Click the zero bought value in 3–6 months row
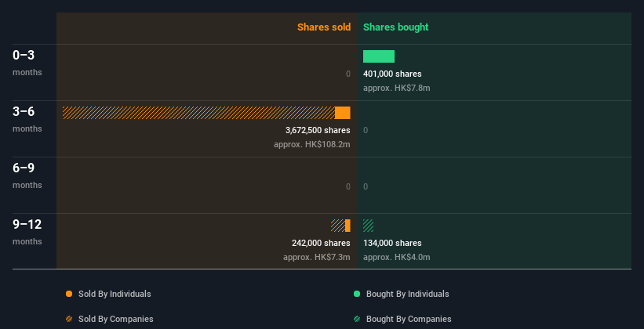Image resolution: width=644 pixels, height=329 pixels. (366, 130)
